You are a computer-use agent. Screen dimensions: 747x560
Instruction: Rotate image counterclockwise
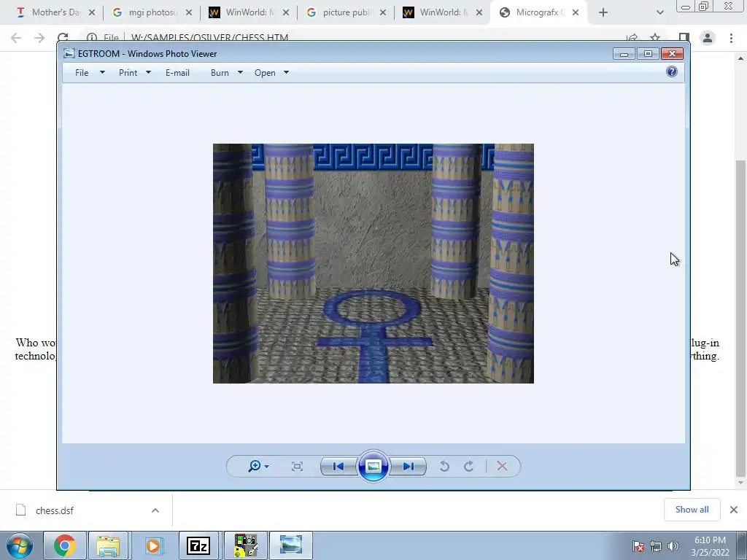(444, 466)
